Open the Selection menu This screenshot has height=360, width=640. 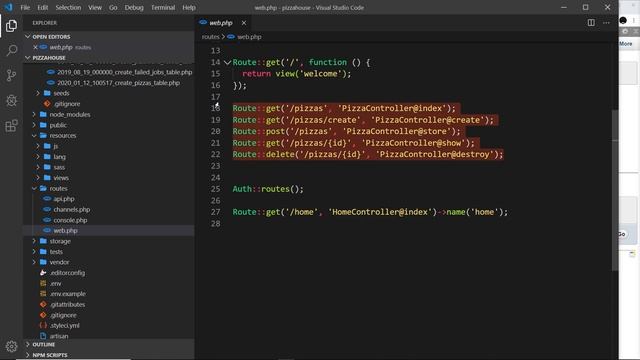pyautogui.click(x=68, y=7)
